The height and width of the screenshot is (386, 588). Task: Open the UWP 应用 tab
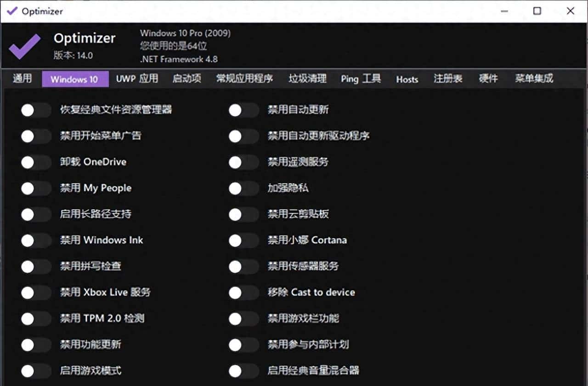tap(137, 78)
